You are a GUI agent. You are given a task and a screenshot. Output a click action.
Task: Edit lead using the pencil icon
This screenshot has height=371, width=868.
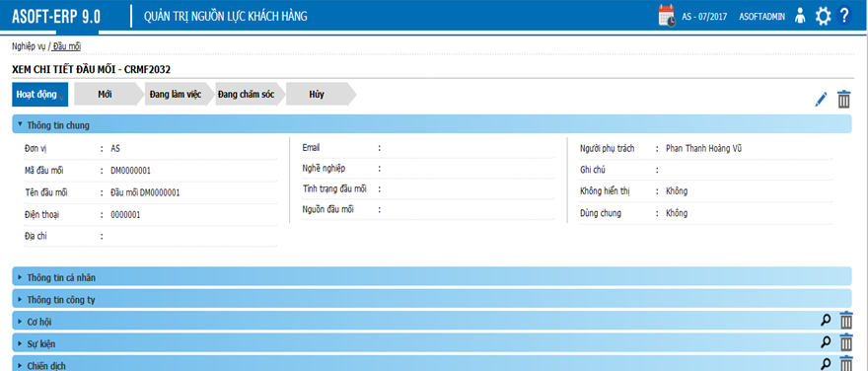[x=821, y=100]
